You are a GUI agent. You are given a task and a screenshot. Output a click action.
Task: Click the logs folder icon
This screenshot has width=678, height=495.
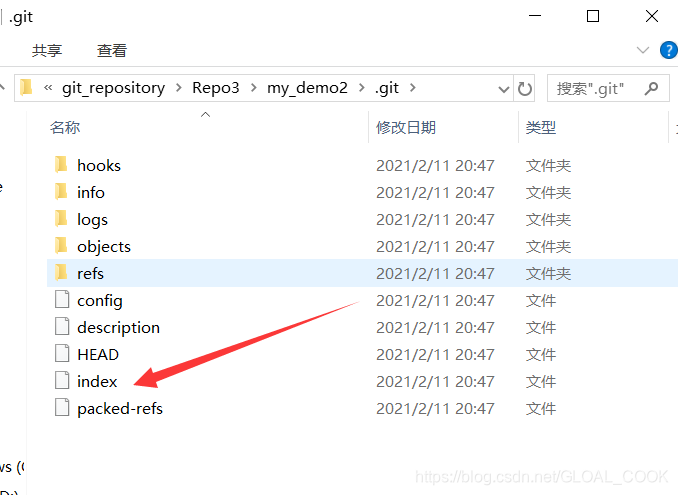coord(61,219)
